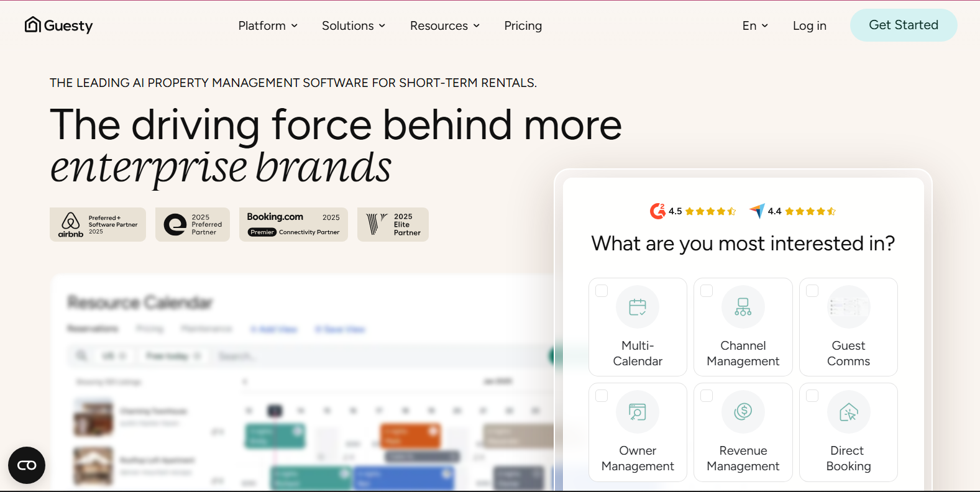Click the Owner Management search icon
The height and width of the screenshot is (492, 980).
point(638,412)
